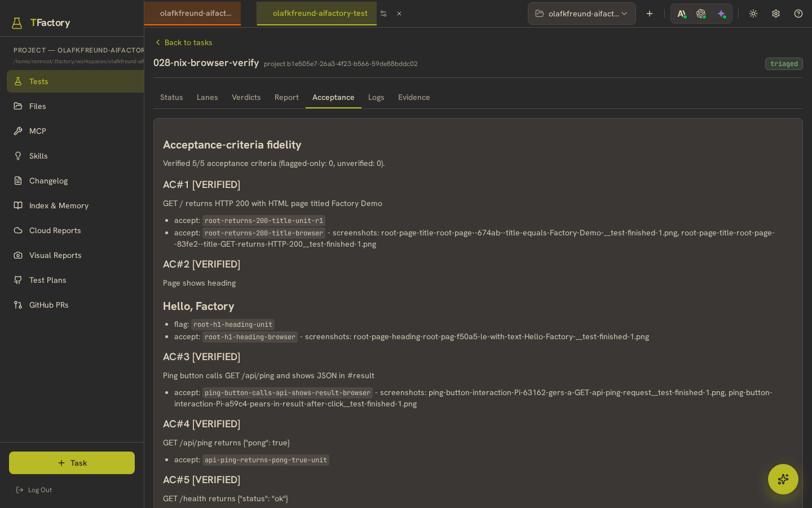Click the 028-nix-browser-verify title
Image resolution: width=812 pixels, height=508 pixels.
pyautogui.click(x=206, y=63)
